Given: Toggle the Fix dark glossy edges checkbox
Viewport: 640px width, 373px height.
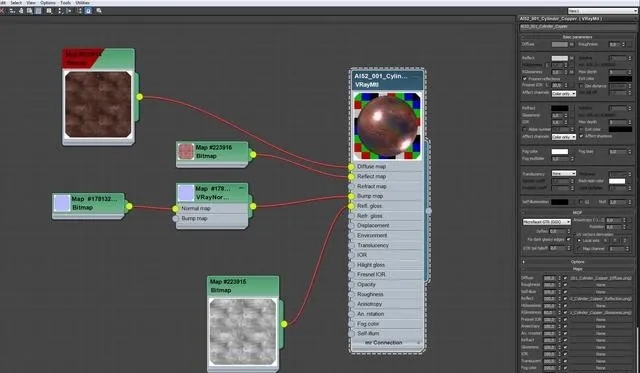Looking at the screenshot, I should point(568,239).
